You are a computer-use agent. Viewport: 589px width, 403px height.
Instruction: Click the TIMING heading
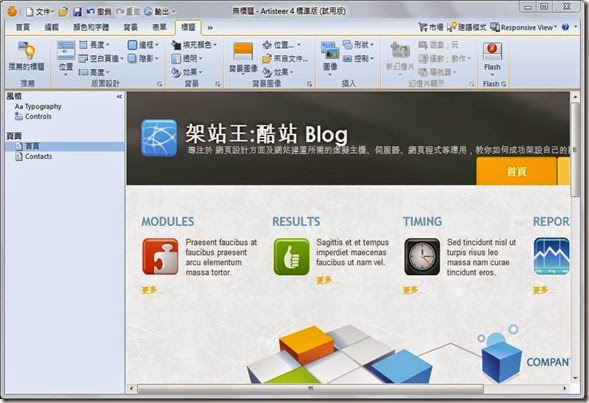(422, 222)
